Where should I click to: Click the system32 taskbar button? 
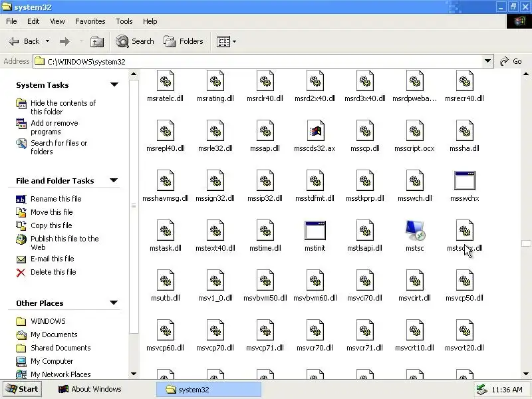(x=208, y=390)
